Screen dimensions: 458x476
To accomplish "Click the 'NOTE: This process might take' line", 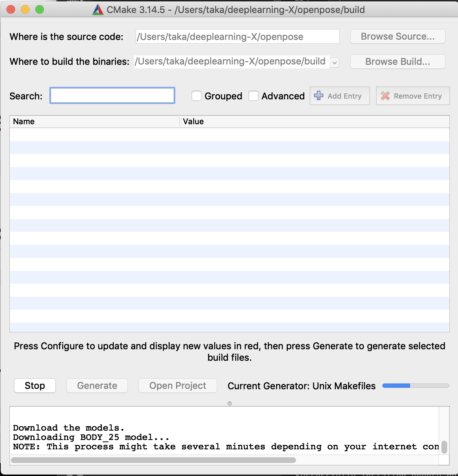I will tap(226, 446).
